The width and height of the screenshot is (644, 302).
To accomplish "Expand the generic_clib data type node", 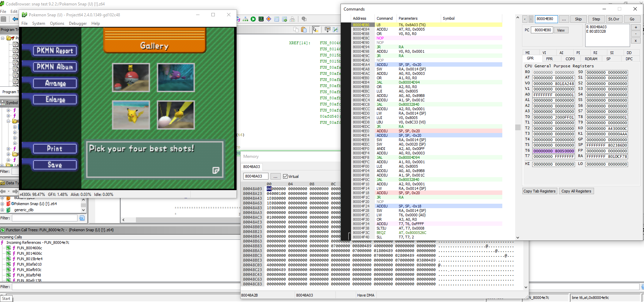I will 2,210.
